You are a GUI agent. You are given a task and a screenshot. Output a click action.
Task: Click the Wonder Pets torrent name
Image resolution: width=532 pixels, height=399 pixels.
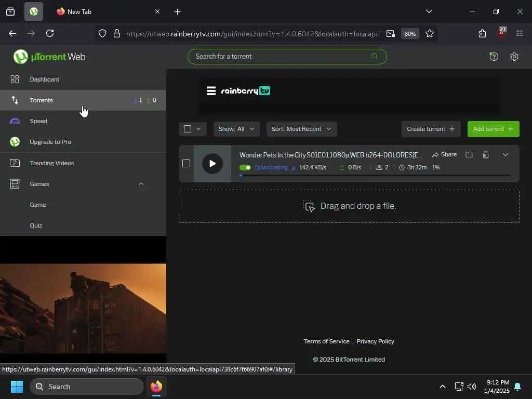tap(331, 155)
